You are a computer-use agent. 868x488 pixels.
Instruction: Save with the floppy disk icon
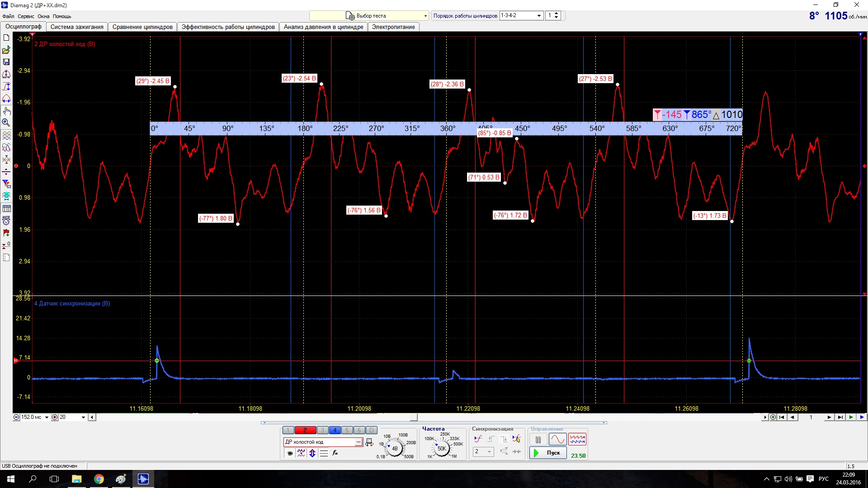pos(6,62)
